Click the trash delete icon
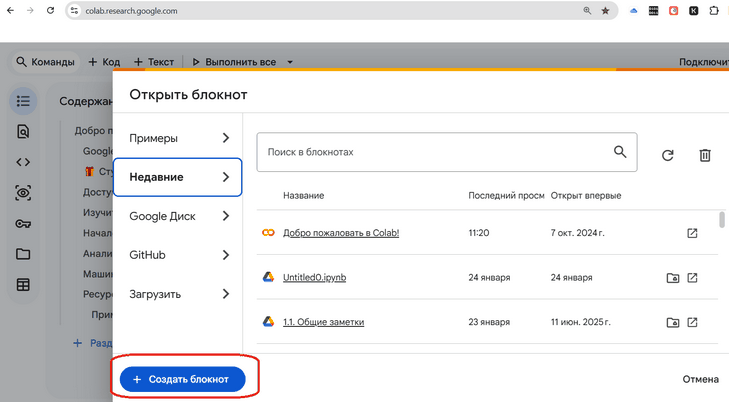Image resolution: width=729 pixels, height=402 pixels. coord(705,155)
